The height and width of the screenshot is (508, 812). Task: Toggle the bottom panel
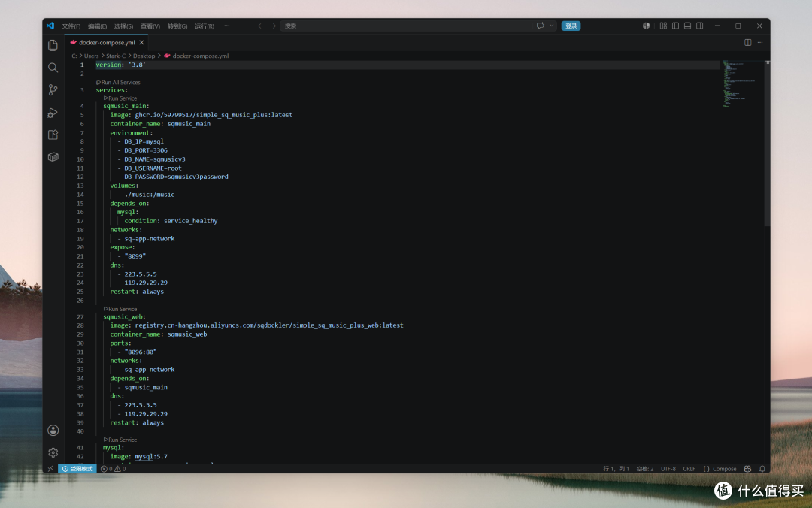coord(687,26)
